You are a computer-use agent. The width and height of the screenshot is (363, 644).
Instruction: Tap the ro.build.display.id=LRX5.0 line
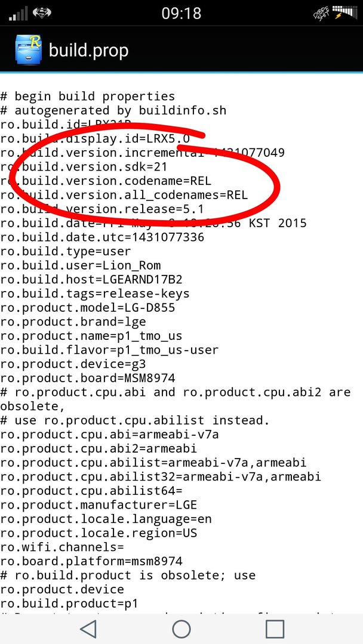click(95, 139)
